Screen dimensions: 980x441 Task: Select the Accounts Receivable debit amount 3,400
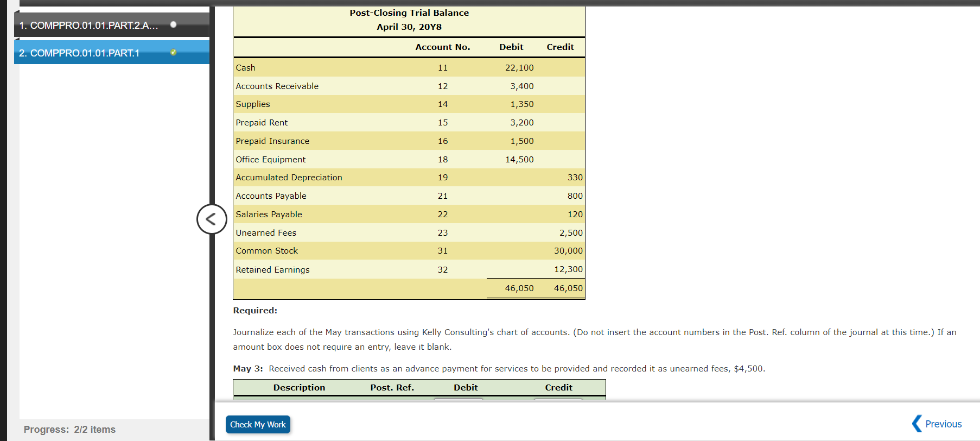[x=521, y=86]
